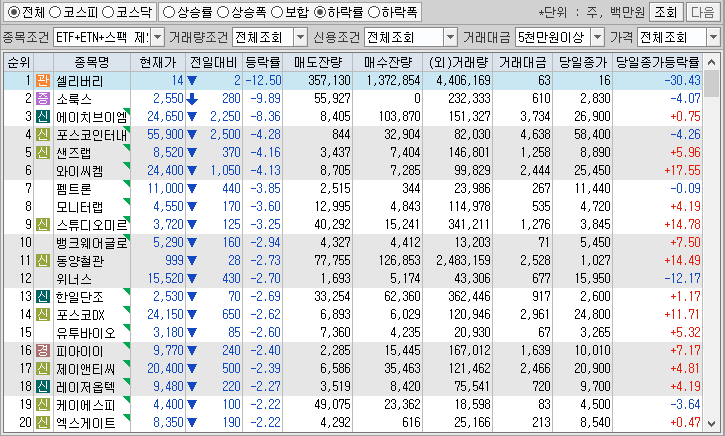Sort by 종목명 column header
This screenshot has width=725, height=436.
click(x=92, y=62)
